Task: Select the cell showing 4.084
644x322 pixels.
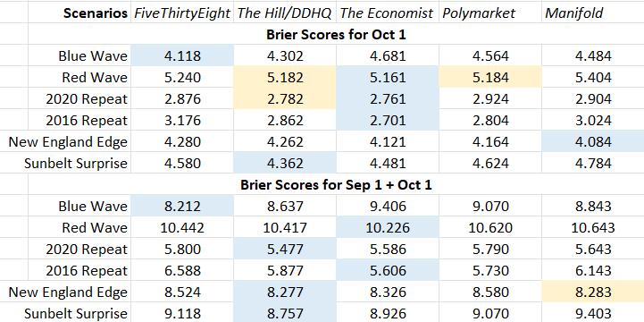Action: click(593, 141)
